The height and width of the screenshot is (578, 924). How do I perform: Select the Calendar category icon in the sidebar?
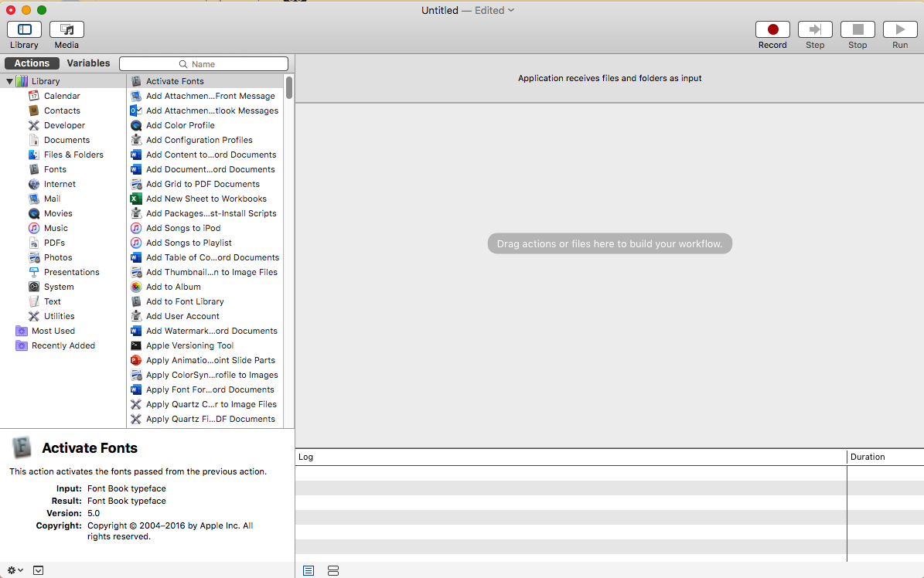[x=36, y=95]
